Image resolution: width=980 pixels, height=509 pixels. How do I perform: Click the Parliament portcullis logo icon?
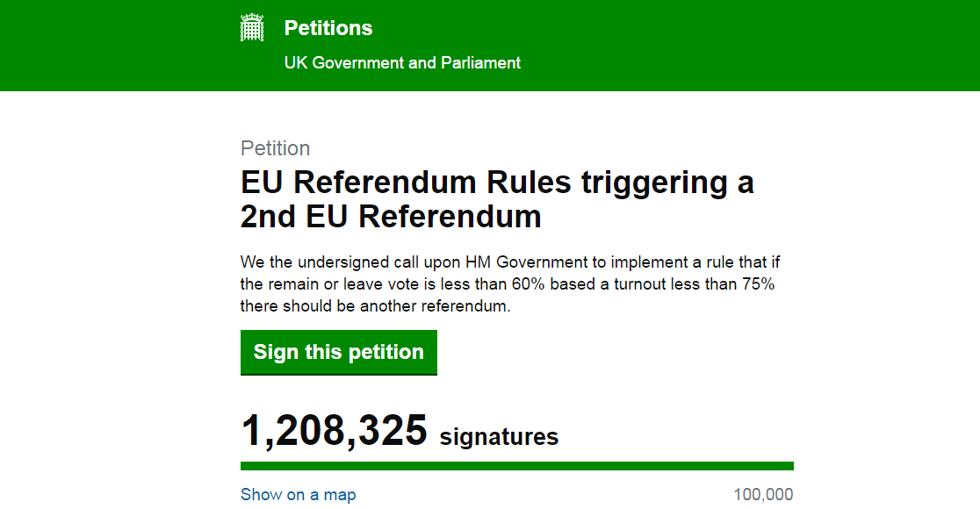pyautogui.click(x=252, y=27)
